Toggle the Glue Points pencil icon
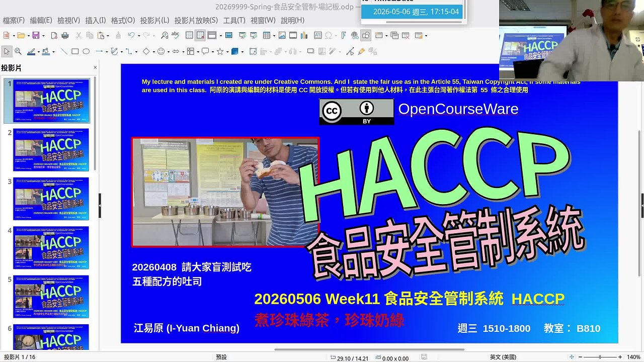Viewport: 644px width, 362px height. [361, 51]
